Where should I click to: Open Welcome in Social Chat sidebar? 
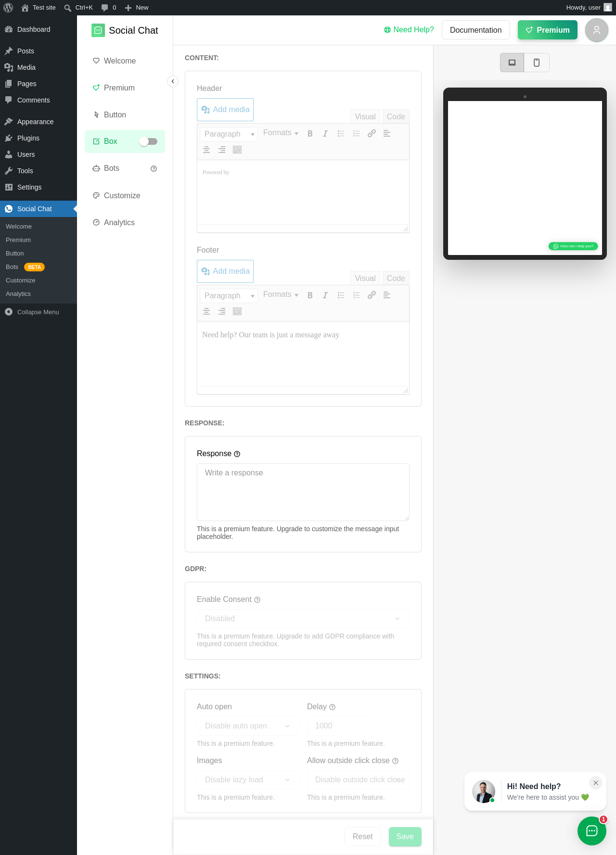125,61
